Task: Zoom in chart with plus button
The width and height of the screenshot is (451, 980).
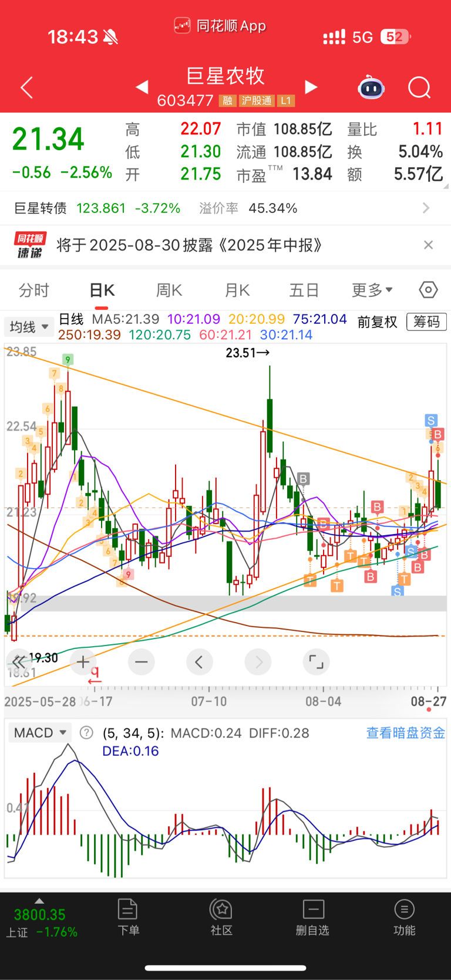Action: 83,663
